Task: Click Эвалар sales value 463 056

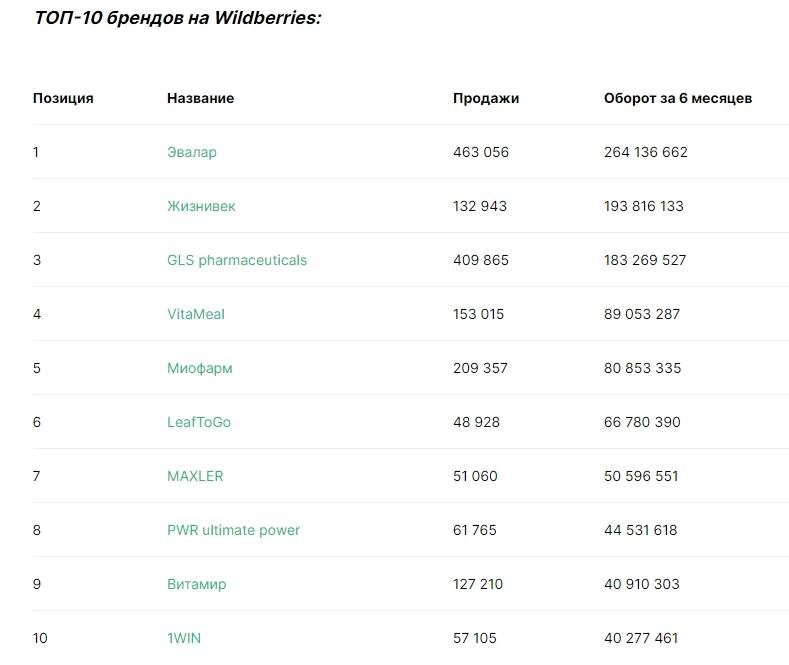Action: point(481,152)
